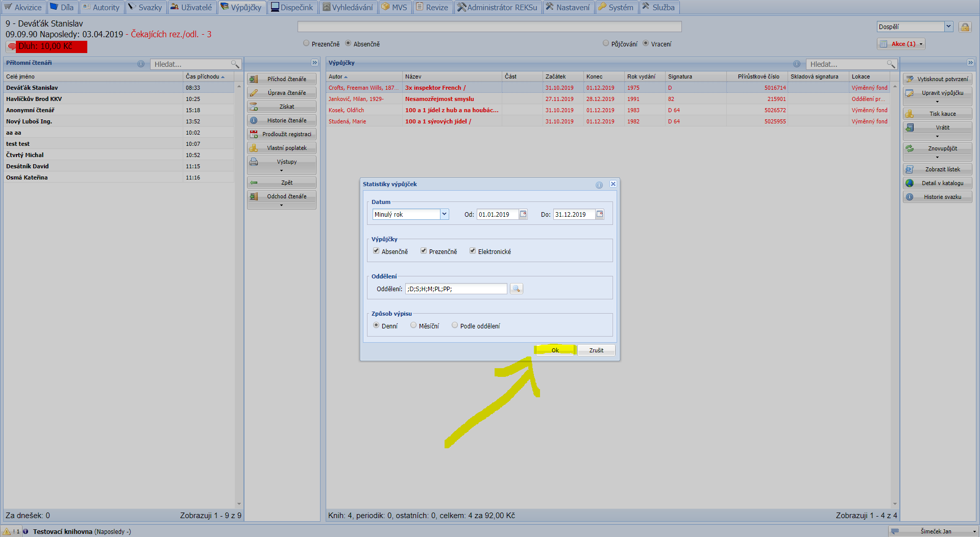The height and width of the screenshot is (537, 980).
Task: Open Vyhledávání tab
Action: coord(348,7)
